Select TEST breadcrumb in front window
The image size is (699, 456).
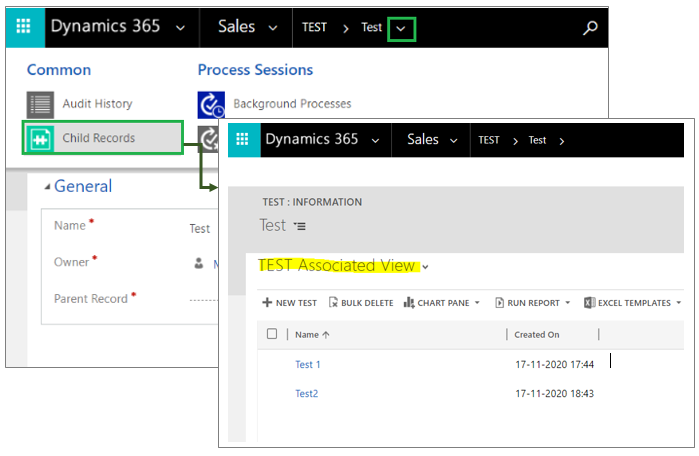coord(489,140)
